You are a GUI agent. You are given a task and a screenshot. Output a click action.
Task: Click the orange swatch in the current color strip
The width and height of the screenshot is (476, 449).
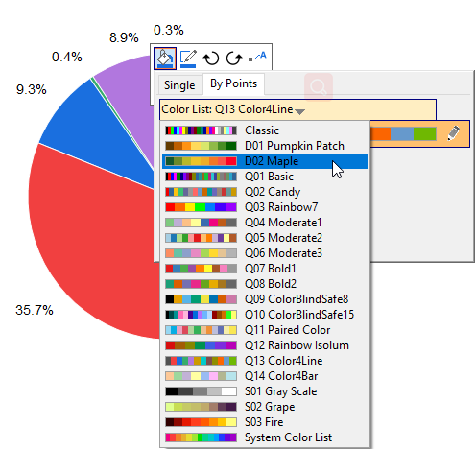[x=381, y=133]
